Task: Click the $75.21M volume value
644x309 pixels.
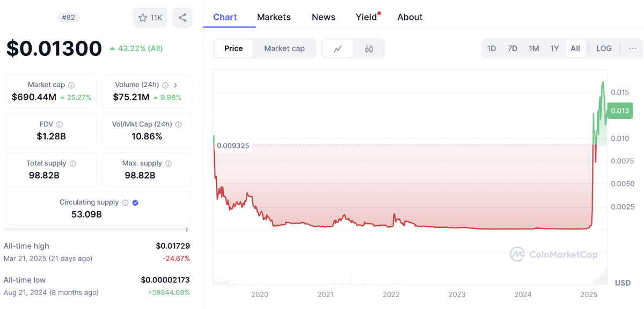Action: click(131, 97)
